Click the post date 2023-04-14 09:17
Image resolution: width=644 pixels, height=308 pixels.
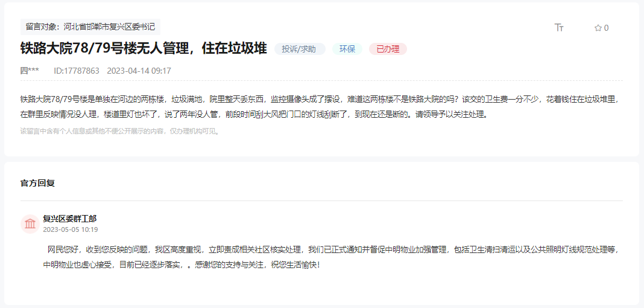[x=139, y=71]
